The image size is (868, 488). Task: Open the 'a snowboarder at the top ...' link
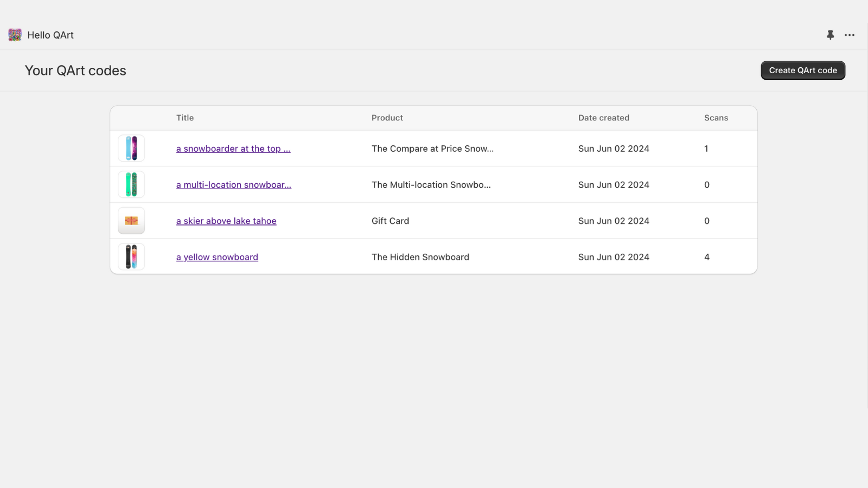click(233, 149)
